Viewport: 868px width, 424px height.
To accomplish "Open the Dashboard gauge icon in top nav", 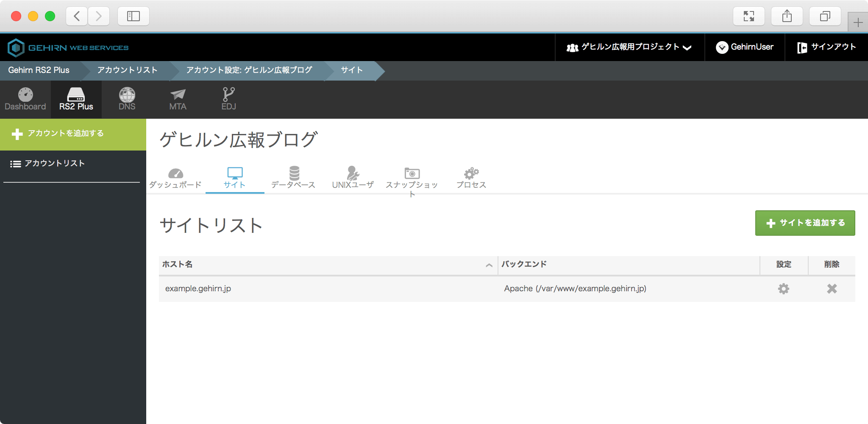I will point(25,94).
